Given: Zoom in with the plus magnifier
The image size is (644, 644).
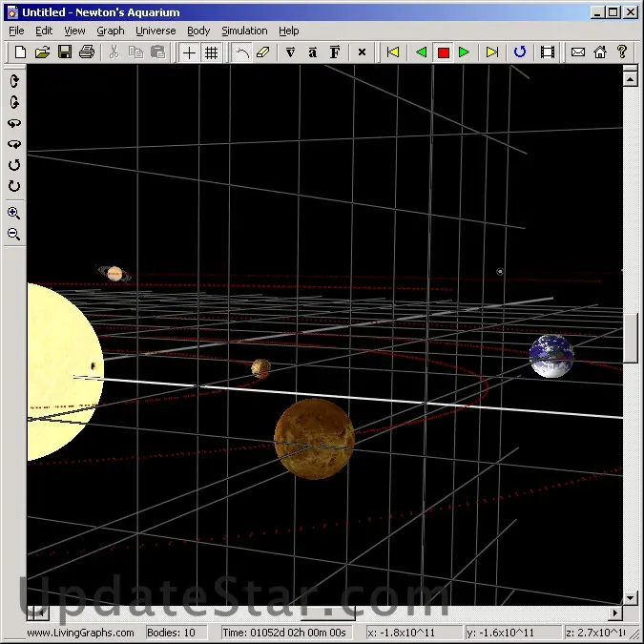Looking at the screenshot, I should [14, 213].
